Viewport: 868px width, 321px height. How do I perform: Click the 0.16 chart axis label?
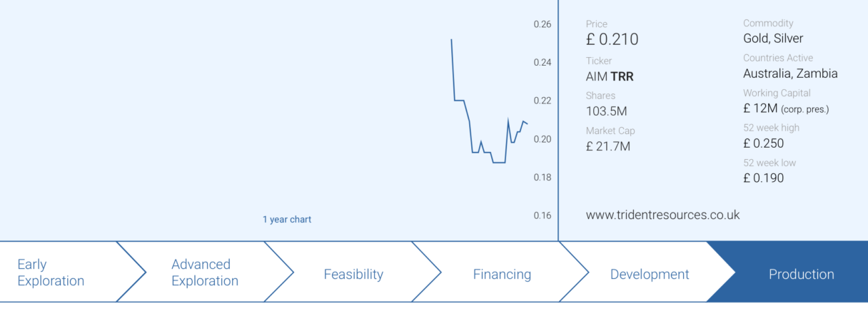pos(542,215)
